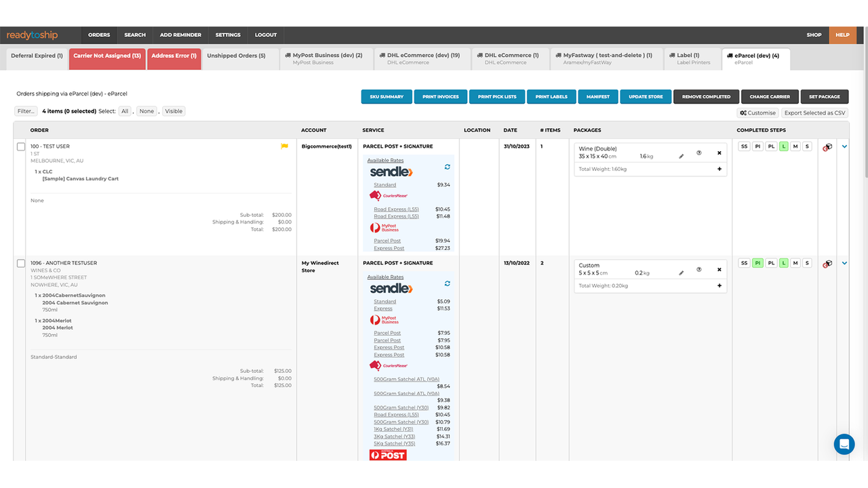
Task: Expand order 100 row with the chevron
Action: [844, 146]
